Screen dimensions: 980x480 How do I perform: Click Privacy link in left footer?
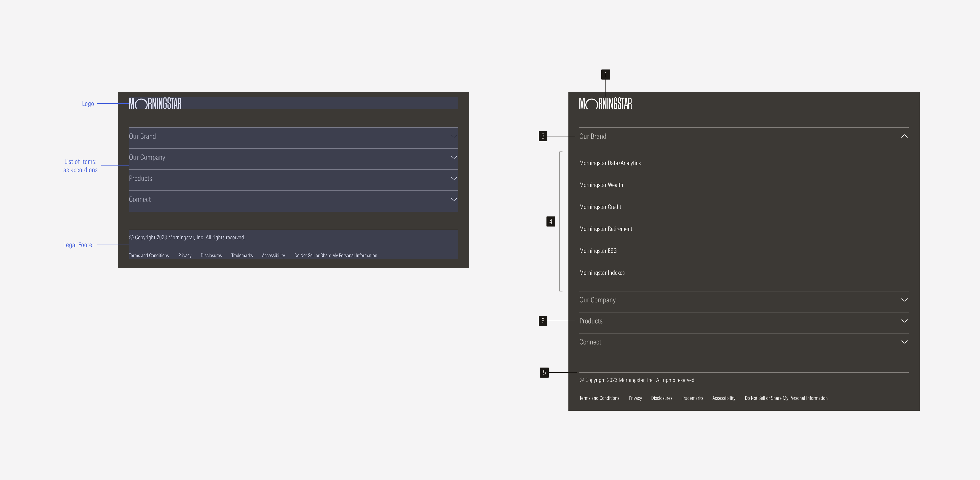(185, 256)
